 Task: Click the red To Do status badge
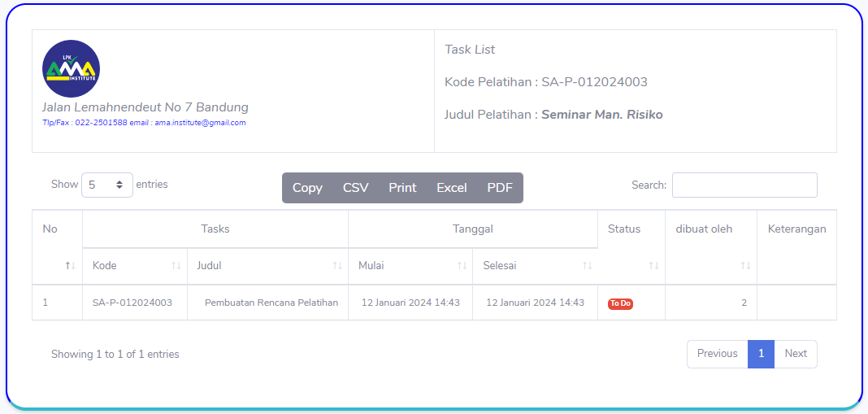[x=620, y=303]
